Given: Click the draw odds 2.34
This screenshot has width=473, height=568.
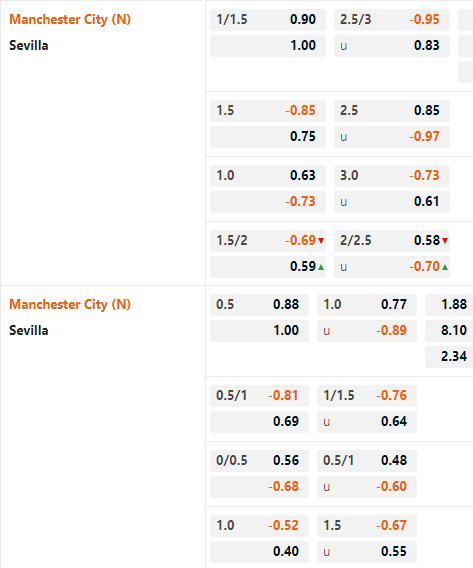Looking at the screenshot, I should (449, 357).
